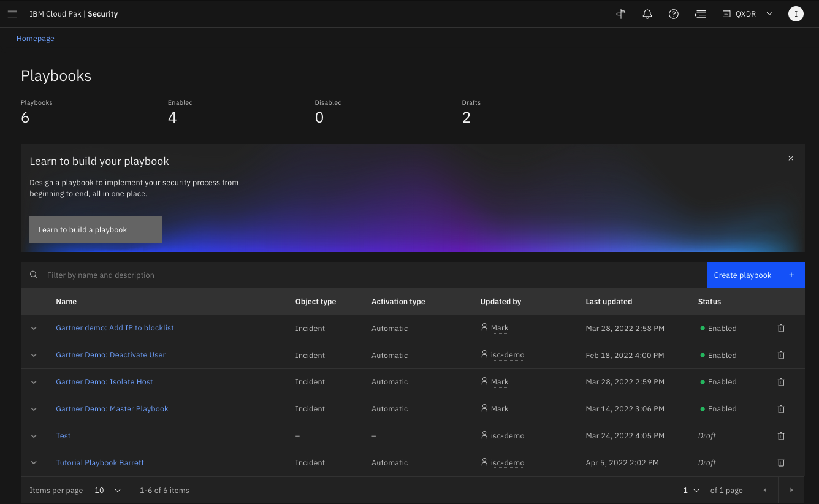Open the help question mark icon

[x=673, y=14]
